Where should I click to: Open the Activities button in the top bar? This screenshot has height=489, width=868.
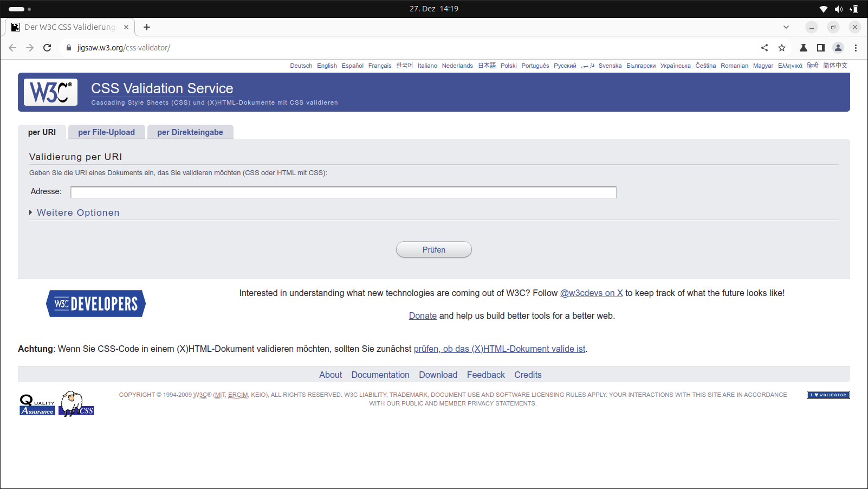20,9
